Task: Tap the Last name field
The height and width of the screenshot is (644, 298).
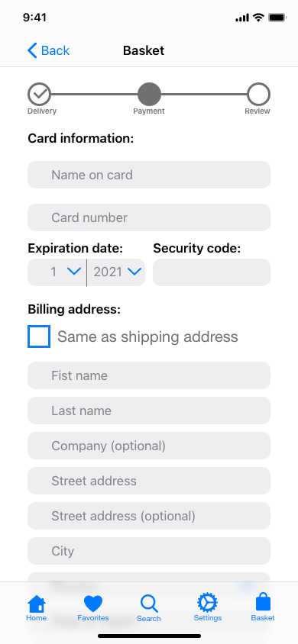Action: pos(149,411)
